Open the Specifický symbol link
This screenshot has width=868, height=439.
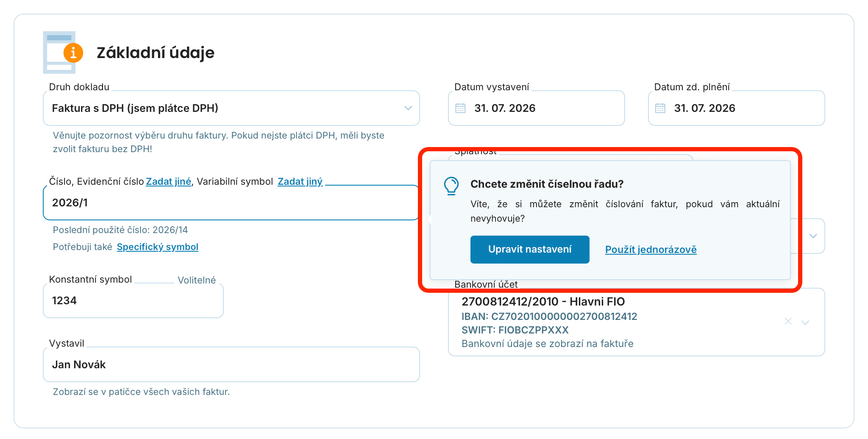click(158, 247)
